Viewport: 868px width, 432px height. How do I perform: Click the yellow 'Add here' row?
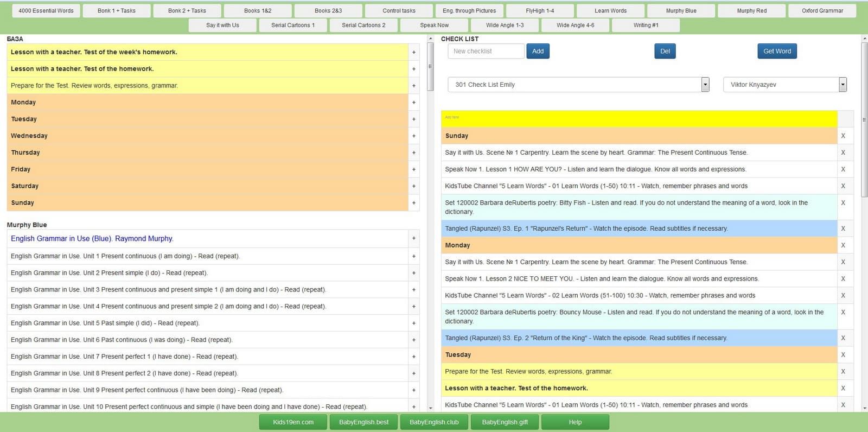pyautogui.click(x=639, y=119)
